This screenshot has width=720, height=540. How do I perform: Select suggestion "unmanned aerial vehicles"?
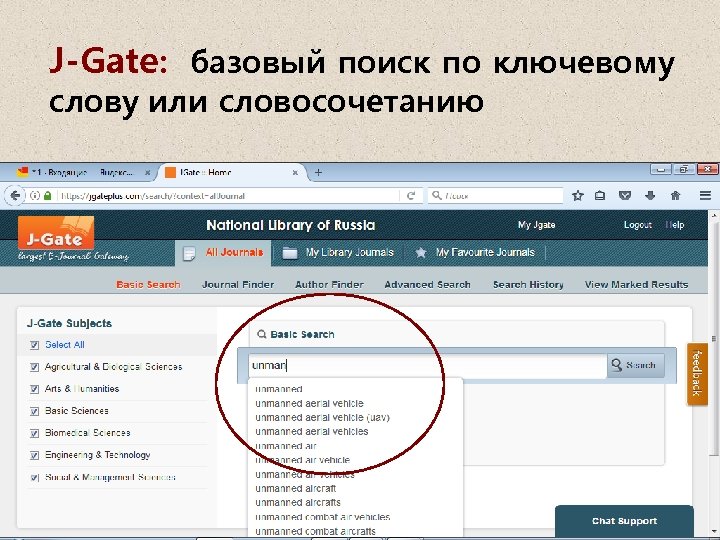[x=311, y=432]
